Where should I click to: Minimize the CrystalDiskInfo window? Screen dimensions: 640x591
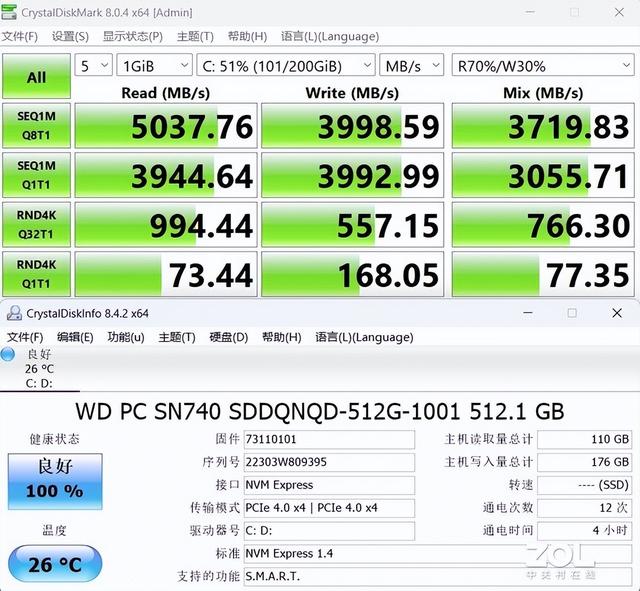[x=528, y=313]
